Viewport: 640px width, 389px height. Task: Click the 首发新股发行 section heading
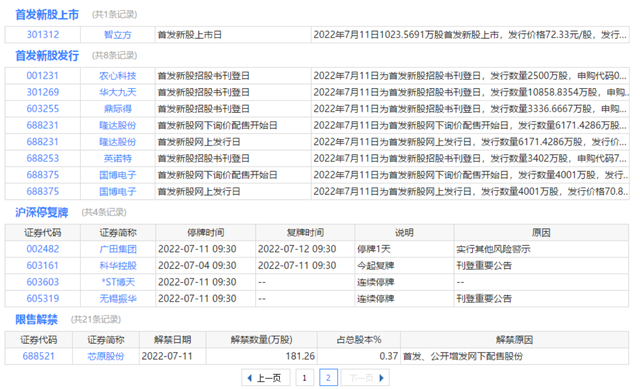click(47, 56)
